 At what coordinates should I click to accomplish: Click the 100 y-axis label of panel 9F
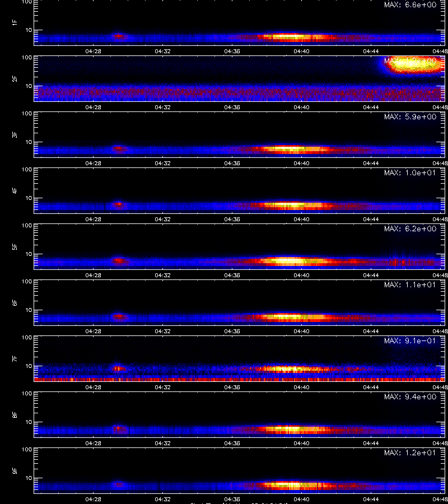click(x=27, y=449)
